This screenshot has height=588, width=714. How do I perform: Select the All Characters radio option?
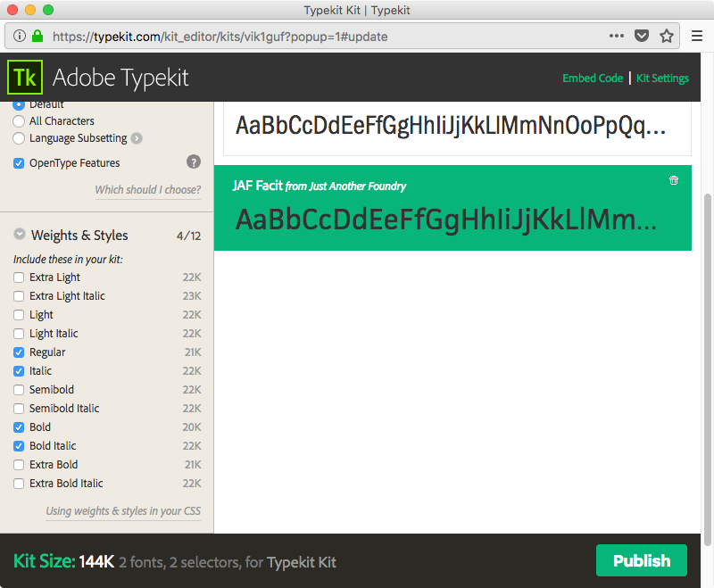coord(19,121)
